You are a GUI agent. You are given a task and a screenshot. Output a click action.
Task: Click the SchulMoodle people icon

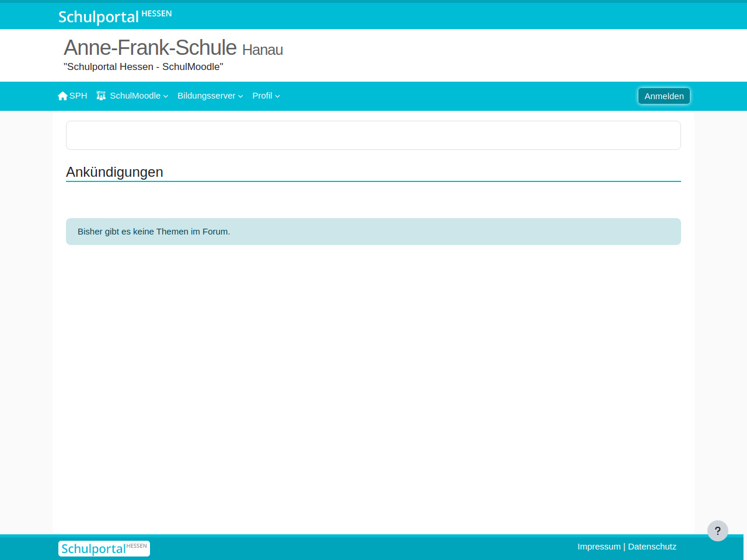101,96
